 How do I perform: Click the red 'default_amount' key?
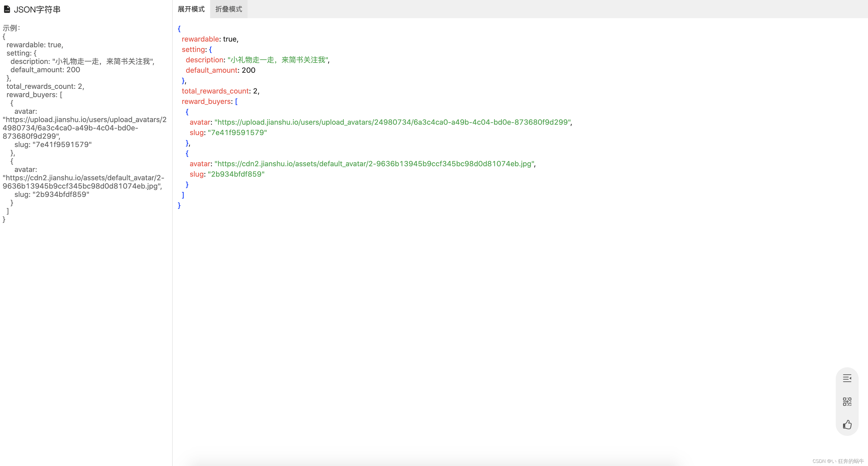(x=211, y=70)
